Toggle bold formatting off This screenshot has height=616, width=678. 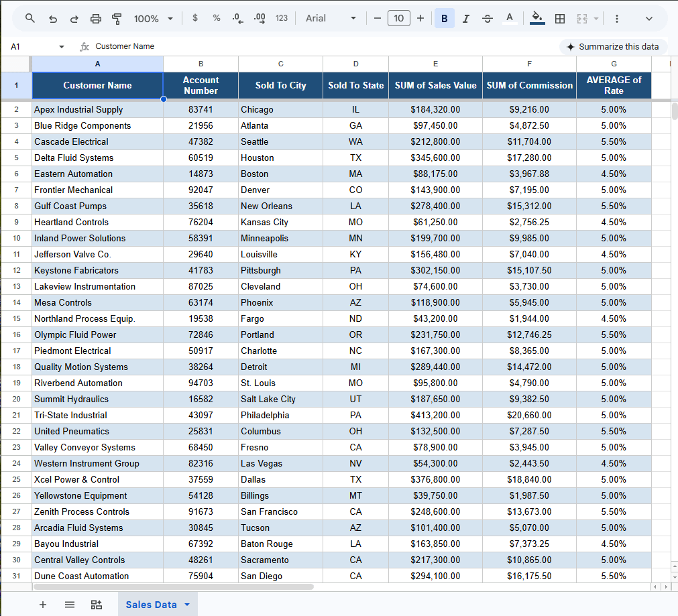(x=445, y=19)
